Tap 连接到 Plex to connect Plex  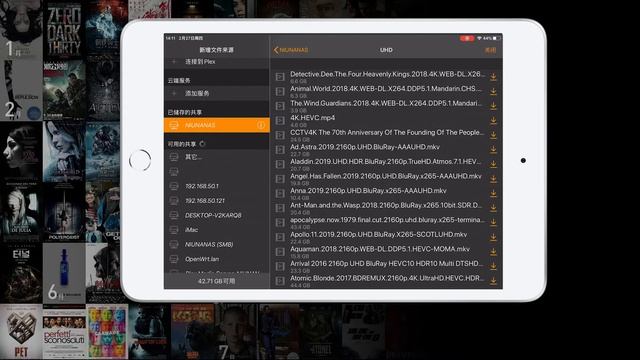(x=200, y=61)
